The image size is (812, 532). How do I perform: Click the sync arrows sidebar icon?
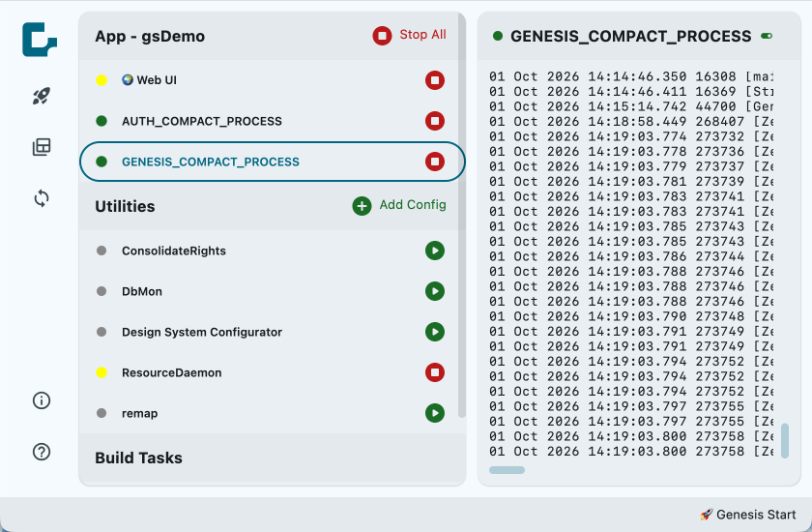coord(42,198)
